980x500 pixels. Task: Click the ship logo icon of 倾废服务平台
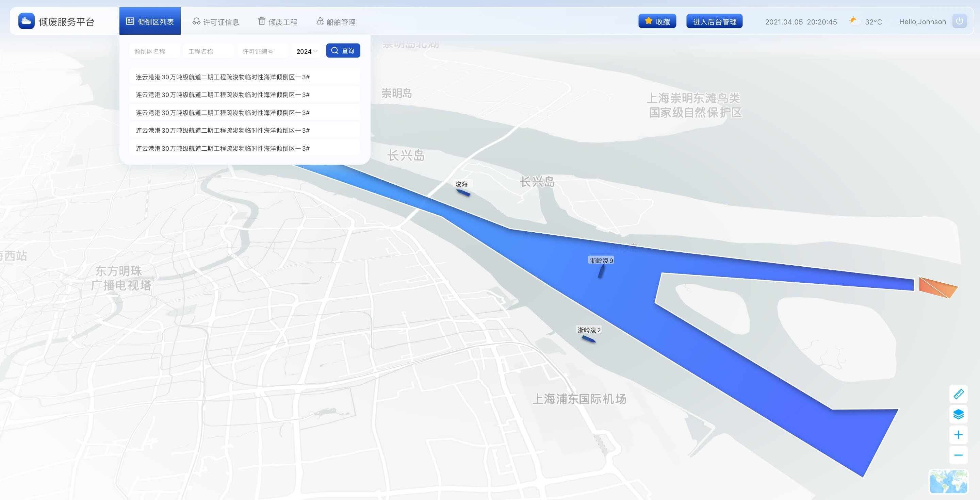(26, 21)
